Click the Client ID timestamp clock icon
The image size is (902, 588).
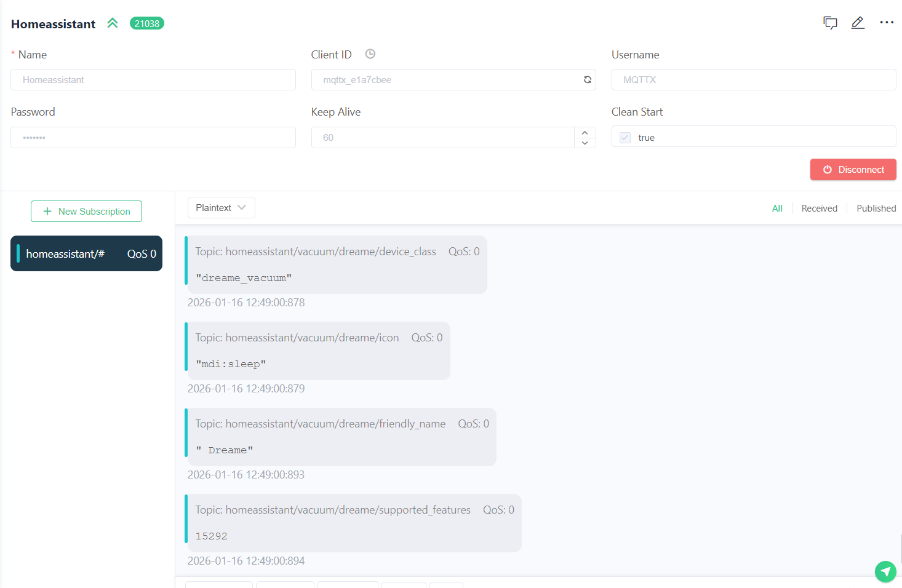pos(370,54)
